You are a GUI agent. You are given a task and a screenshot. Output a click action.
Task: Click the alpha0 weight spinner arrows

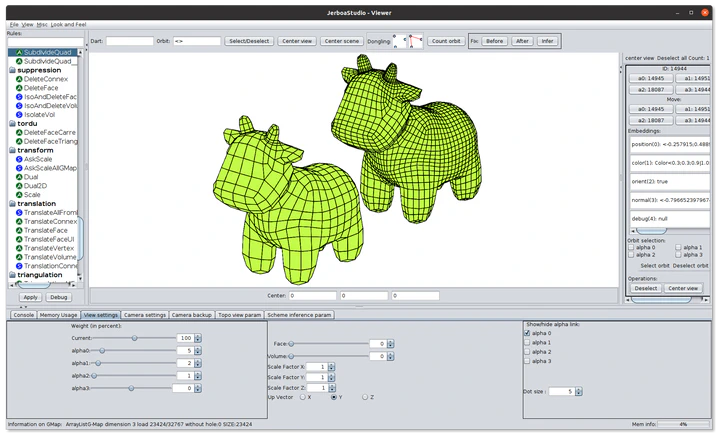click(x=198, y=351)
